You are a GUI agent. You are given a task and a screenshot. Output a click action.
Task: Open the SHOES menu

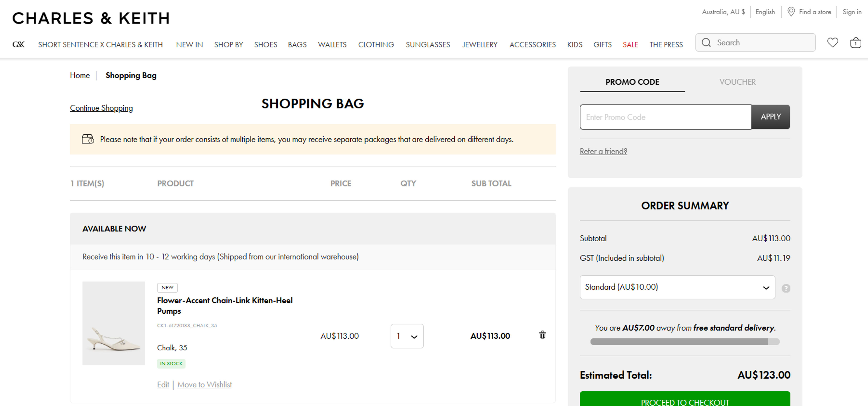coord(266,44)
